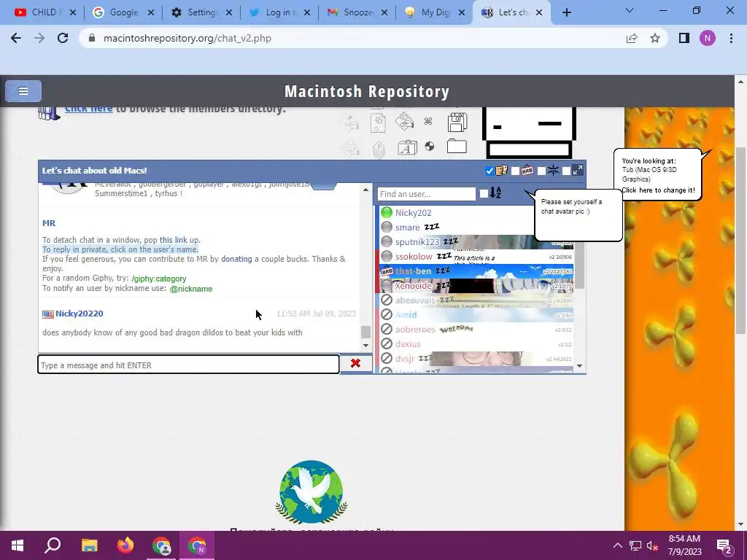Select user Xenocide in the list
The width and height of the screenshot is (747, 560).
413,286
